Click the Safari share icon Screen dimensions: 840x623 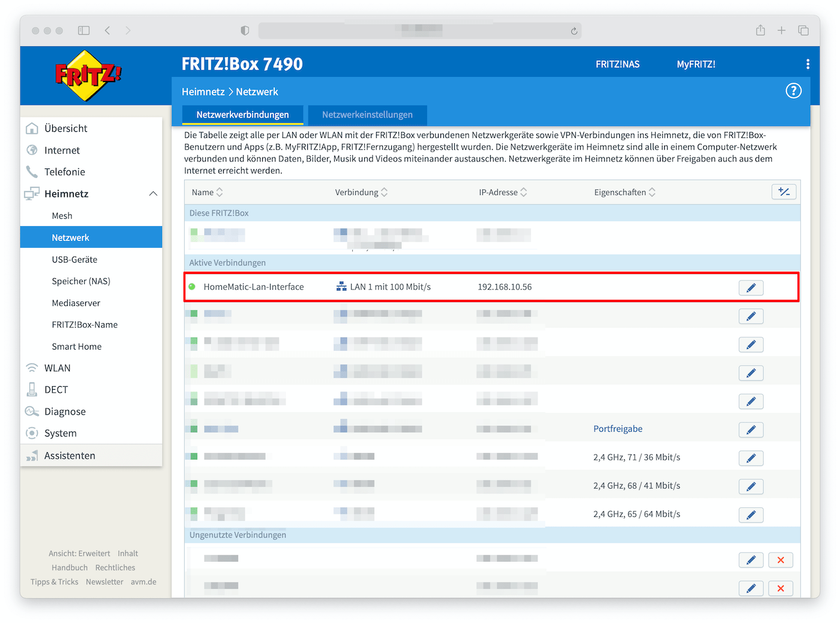tap(760, 30)
